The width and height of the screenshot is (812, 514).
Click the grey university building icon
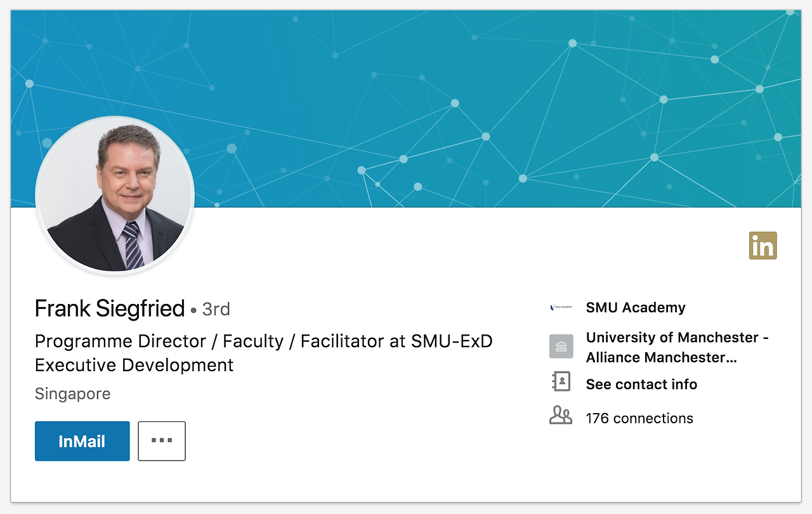(561, 346)
